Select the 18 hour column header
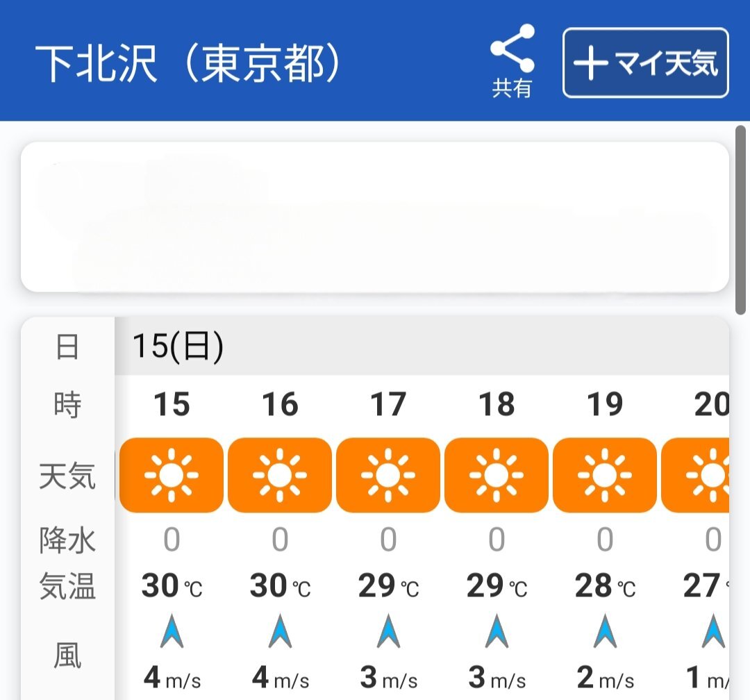 pyautogui.click(x=497, y=405)
